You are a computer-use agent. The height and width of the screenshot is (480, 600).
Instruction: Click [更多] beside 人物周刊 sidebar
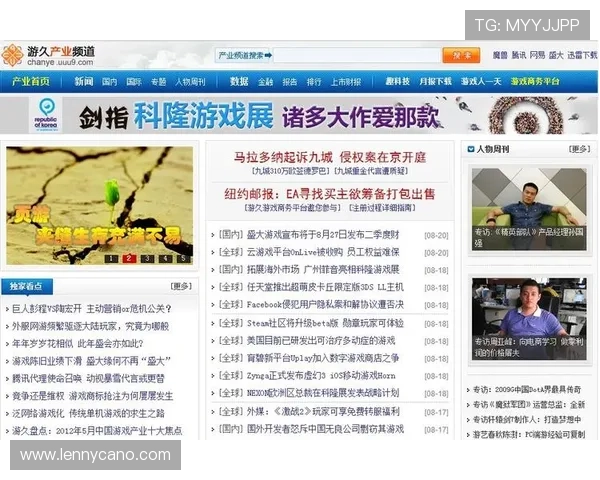tap(579, 149)
